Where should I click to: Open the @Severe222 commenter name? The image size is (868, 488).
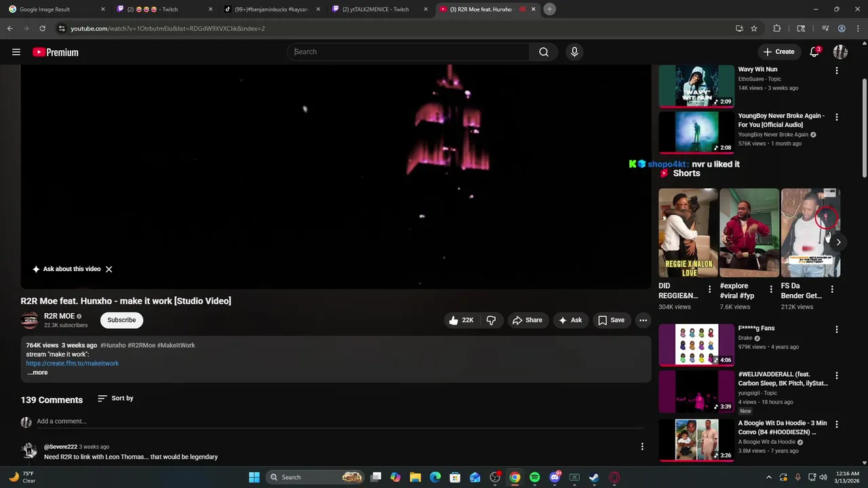[x=60, y=447]
